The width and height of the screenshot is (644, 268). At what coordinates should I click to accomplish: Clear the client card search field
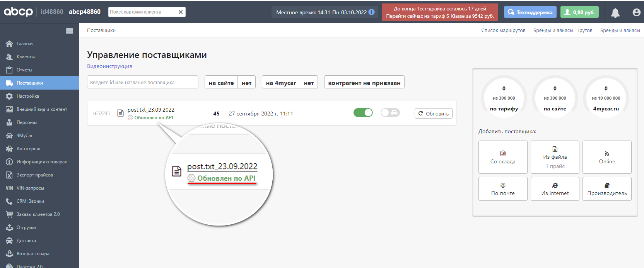pyautogui.click(x=181, y=12)
